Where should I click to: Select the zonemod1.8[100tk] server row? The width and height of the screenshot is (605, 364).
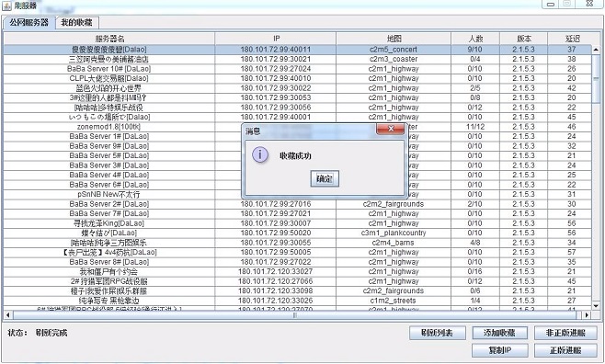click(x=298, y=127)
